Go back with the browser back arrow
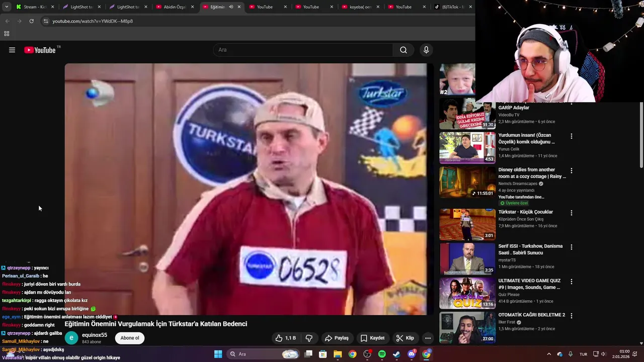This screenshot has width=644, height=362. click(x=7, y=21)
